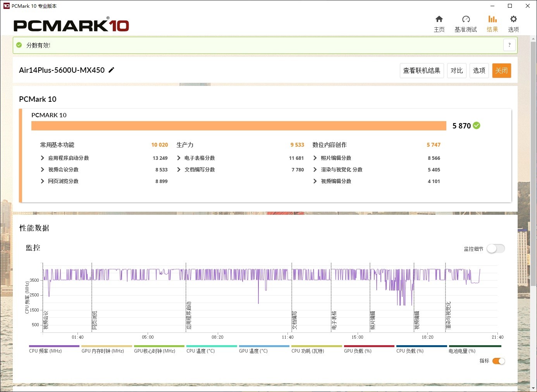Click the result name Air14Plus-5600U-MX450
The height and width of the screenshot is (392, 537).
[x=62, y=70]
